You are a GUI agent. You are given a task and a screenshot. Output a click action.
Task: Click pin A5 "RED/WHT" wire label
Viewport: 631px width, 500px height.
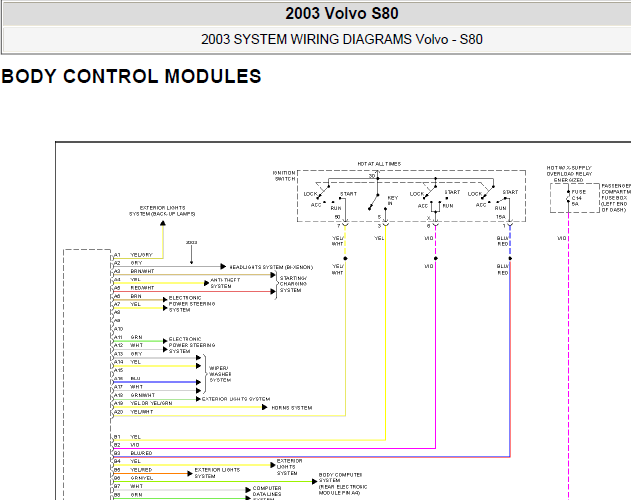click(x=142, y=288)
